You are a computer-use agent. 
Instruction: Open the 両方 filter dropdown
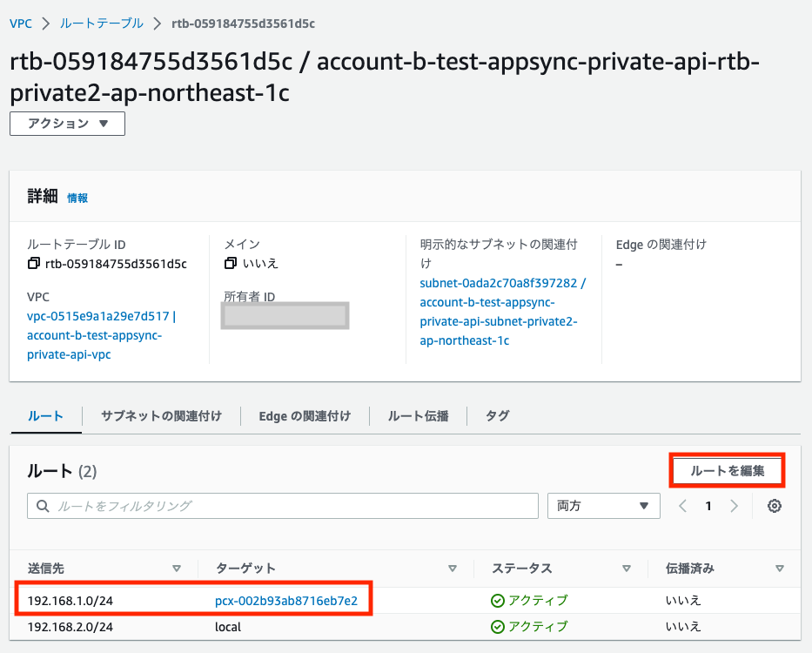click(x=603, y=506)
